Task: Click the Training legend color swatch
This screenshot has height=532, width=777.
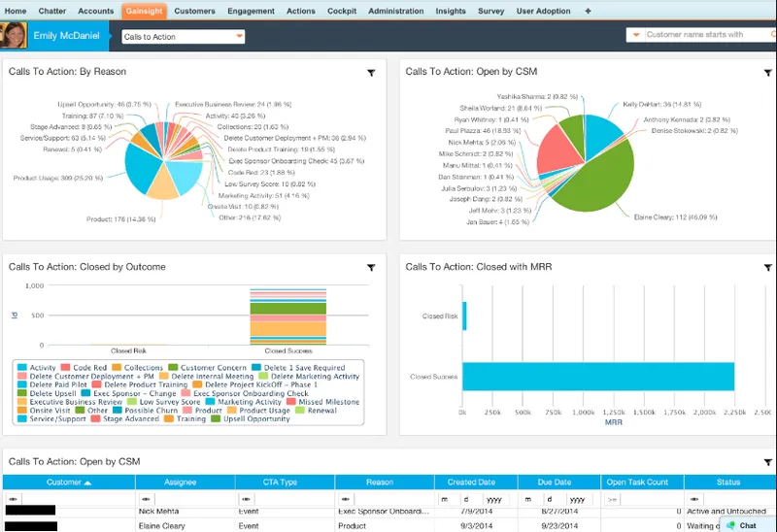Action: [168, 418]
